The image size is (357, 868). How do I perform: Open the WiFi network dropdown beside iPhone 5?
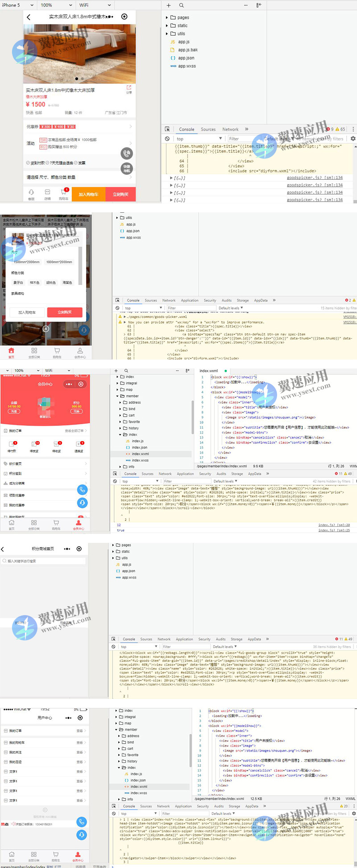point(95,5)
